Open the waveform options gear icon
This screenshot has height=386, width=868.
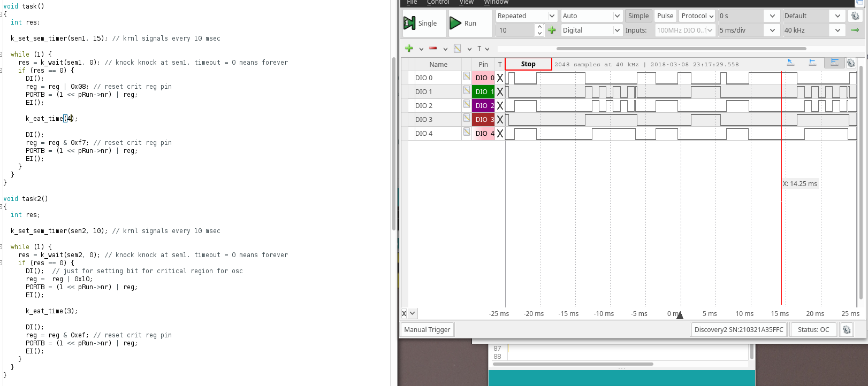click(851, 64)
